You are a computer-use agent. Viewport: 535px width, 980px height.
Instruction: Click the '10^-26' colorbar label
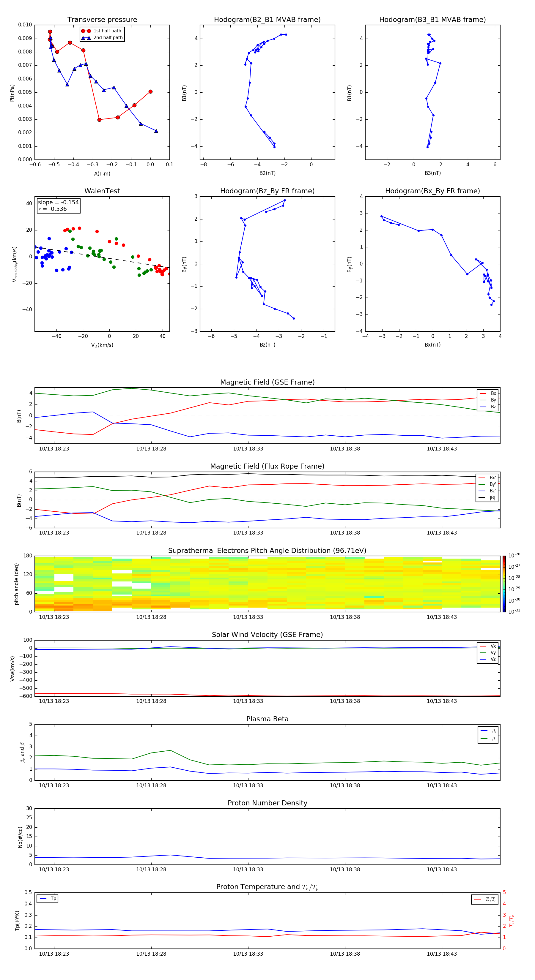(514, 555)
